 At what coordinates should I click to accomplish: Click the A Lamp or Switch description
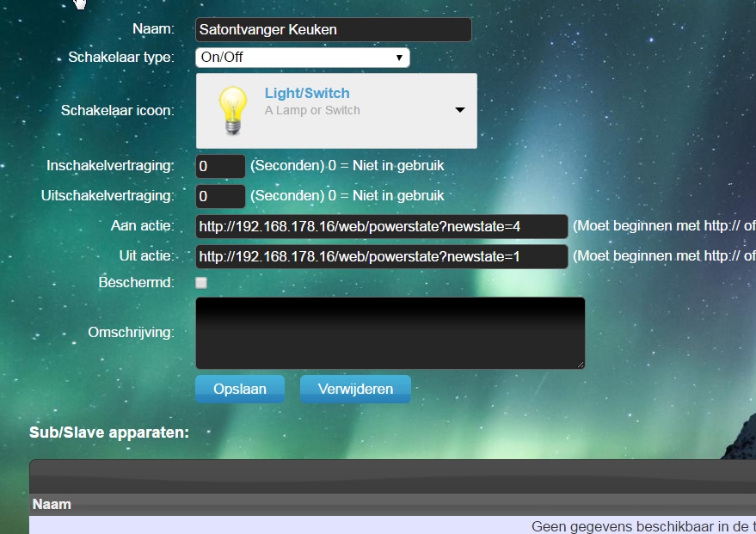tap(312, 110)
